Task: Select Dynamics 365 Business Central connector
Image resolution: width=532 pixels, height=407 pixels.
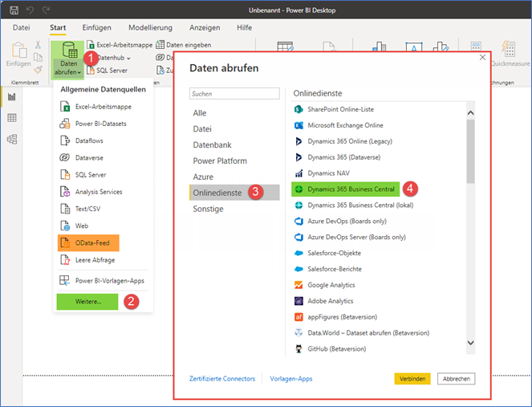Action: point(345,189)
